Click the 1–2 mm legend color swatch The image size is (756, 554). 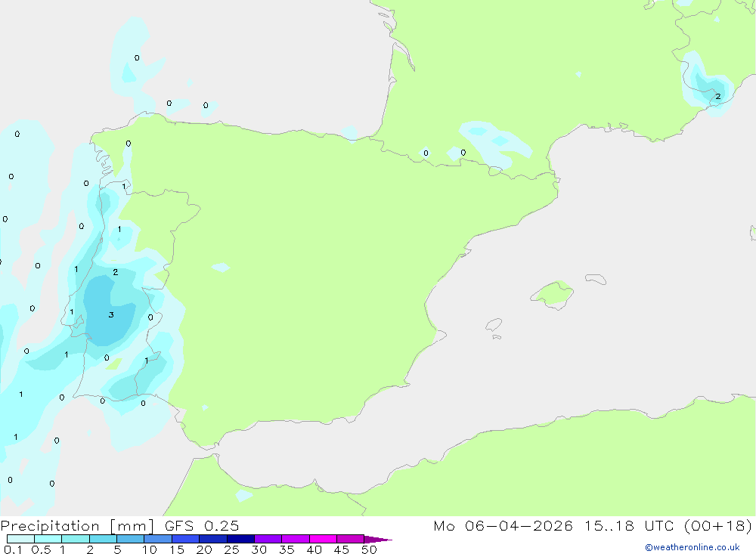click(x=76, y=539)
